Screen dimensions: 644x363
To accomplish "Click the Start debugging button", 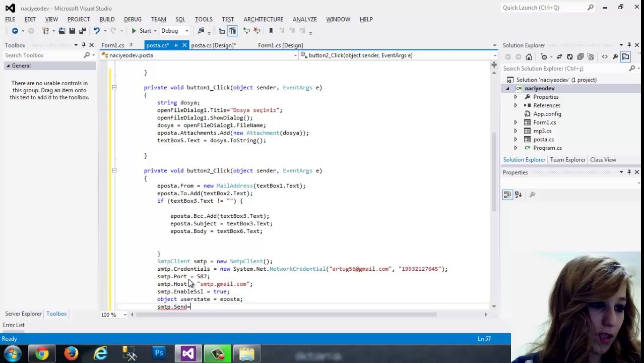I will [x=141, y=31].
